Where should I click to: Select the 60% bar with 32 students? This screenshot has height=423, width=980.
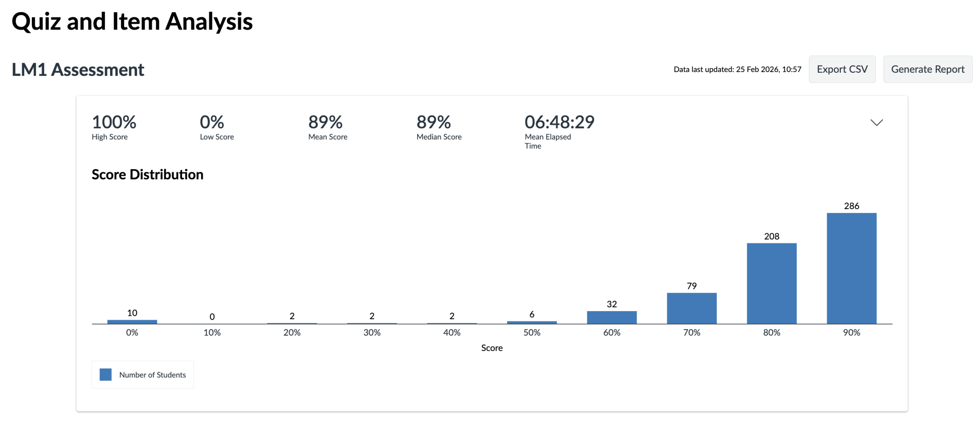pos(611,317)
